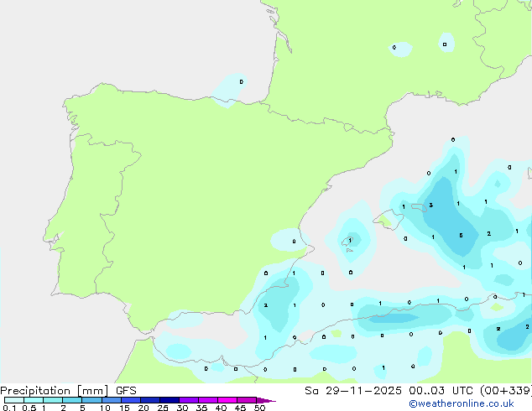Viewport: 532px width, 411px height.
Task: Click the over-50 mm legend arrow tip
Action: [266, 401]
